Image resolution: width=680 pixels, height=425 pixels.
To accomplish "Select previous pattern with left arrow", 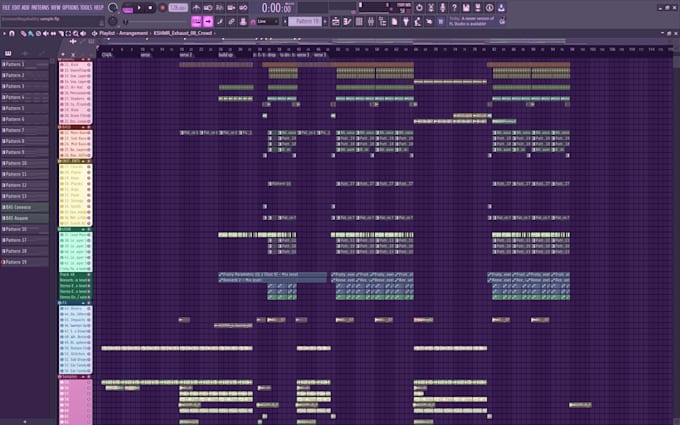I will tap(285, 21).
